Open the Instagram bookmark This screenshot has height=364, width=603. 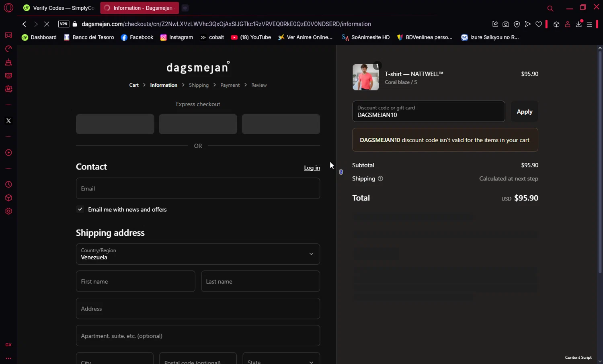(x=176, y=37)
